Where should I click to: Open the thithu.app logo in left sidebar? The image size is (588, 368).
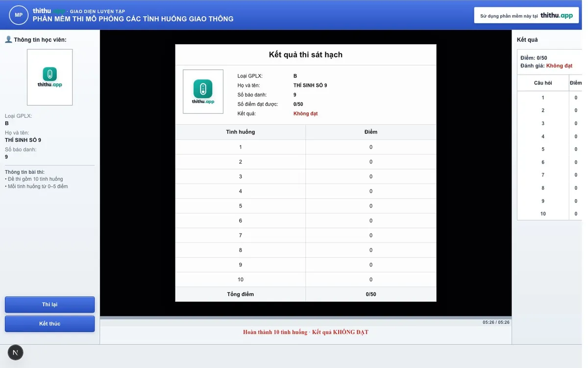pyautogui.click(x=50, y=77)
